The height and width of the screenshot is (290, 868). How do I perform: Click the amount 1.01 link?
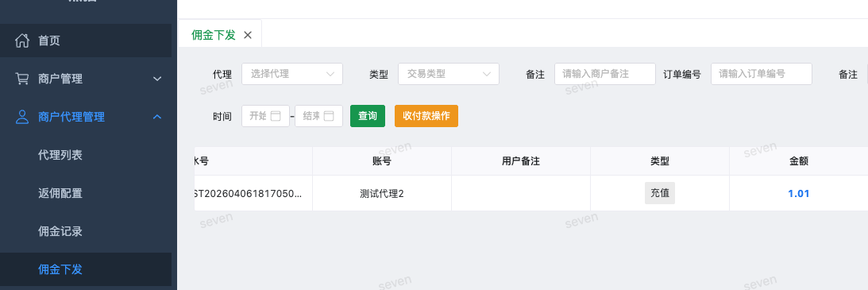coord(799,194)
